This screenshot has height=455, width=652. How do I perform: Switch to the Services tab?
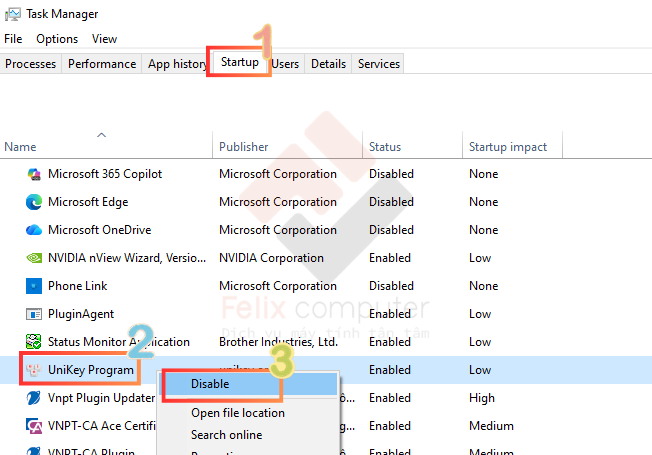(x=379, y=64)
